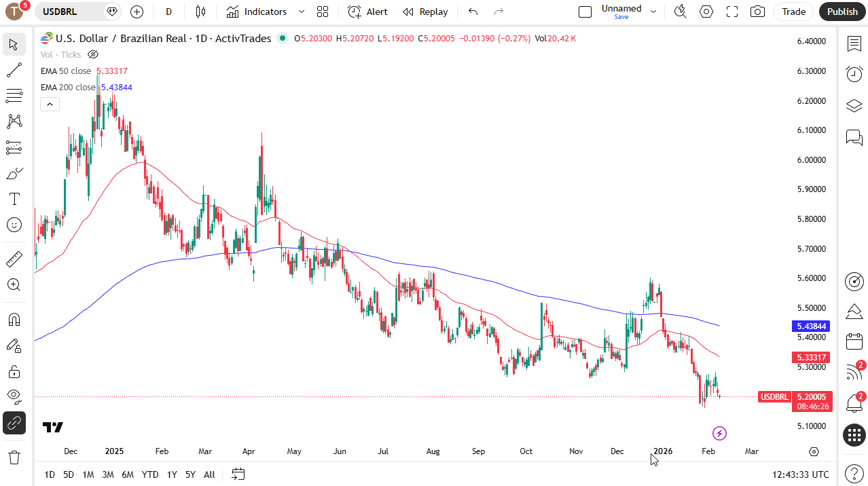Open the candlestick chart style menu

coord(200,12)
